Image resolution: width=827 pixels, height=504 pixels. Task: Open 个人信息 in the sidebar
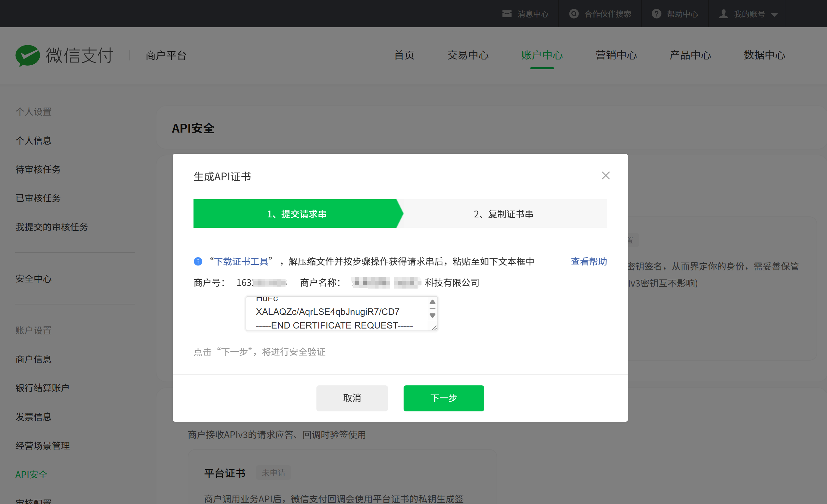pyautogui.click(x=33, y=140)
